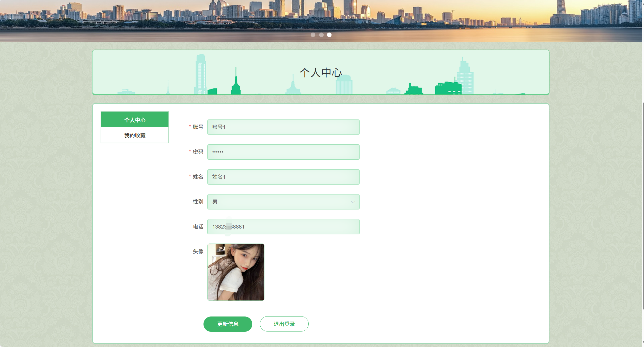
Task: Click the large 个人中心 header title
Action: point(321,73)
